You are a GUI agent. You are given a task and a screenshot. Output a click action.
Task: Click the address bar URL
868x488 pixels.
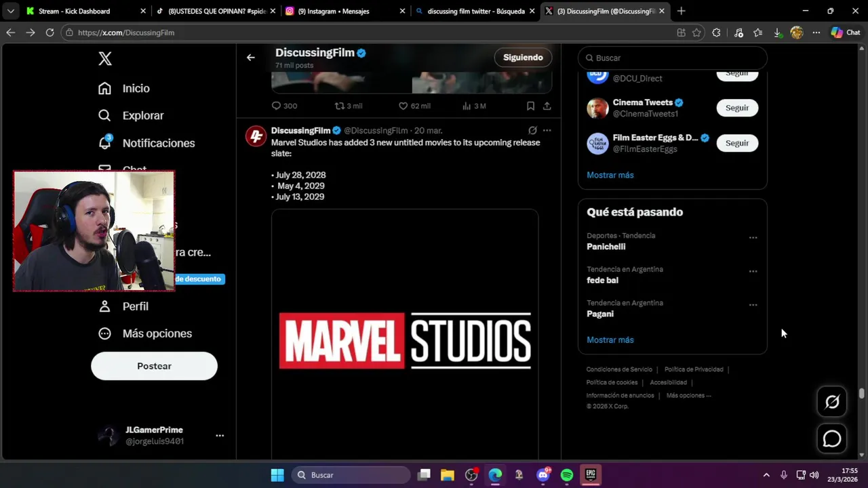coord(126,33)
